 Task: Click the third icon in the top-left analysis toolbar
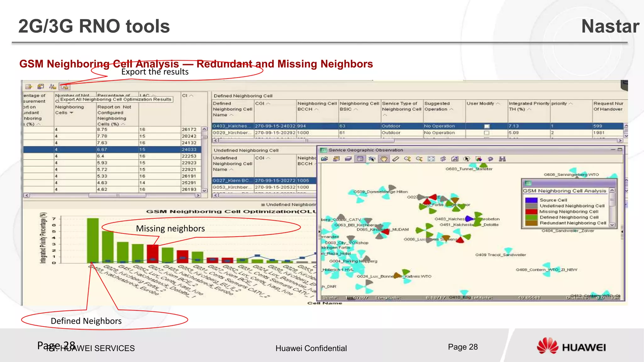coord(53,87)
